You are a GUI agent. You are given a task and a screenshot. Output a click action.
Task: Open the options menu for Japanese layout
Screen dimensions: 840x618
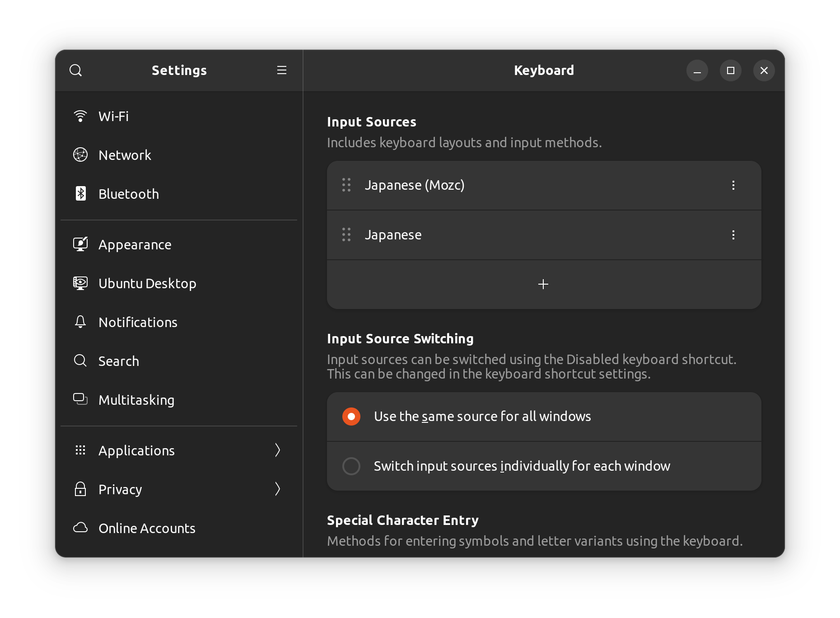pyautogui.click(x=734, y=235)
